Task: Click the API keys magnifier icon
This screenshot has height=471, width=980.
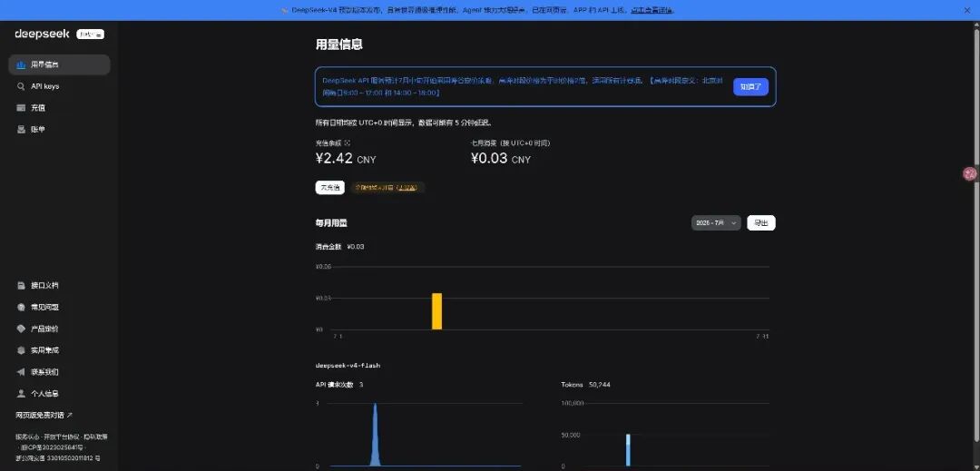Action: point(21,86)
